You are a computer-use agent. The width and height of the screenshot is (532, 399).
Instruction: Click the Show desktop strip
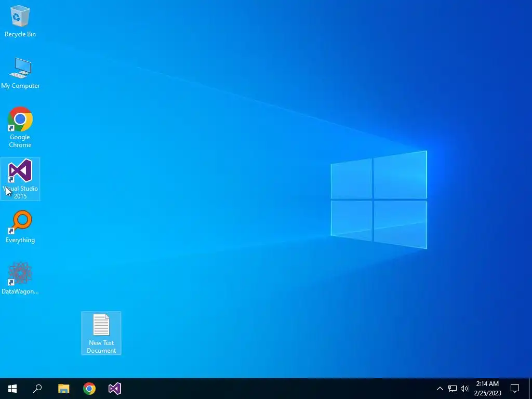coord(530,389)
